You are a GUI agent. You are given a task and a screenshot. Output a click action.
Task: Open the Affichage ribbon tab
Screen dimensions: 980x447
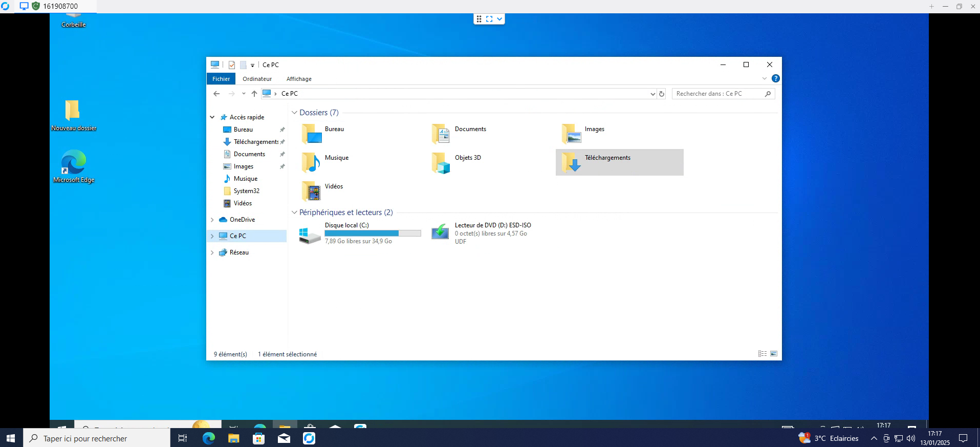point(299,79)
